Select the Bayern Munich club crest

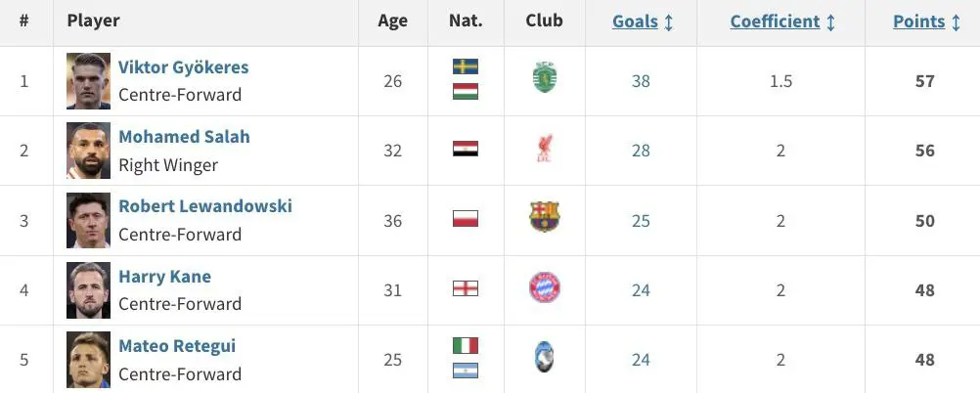545,287
